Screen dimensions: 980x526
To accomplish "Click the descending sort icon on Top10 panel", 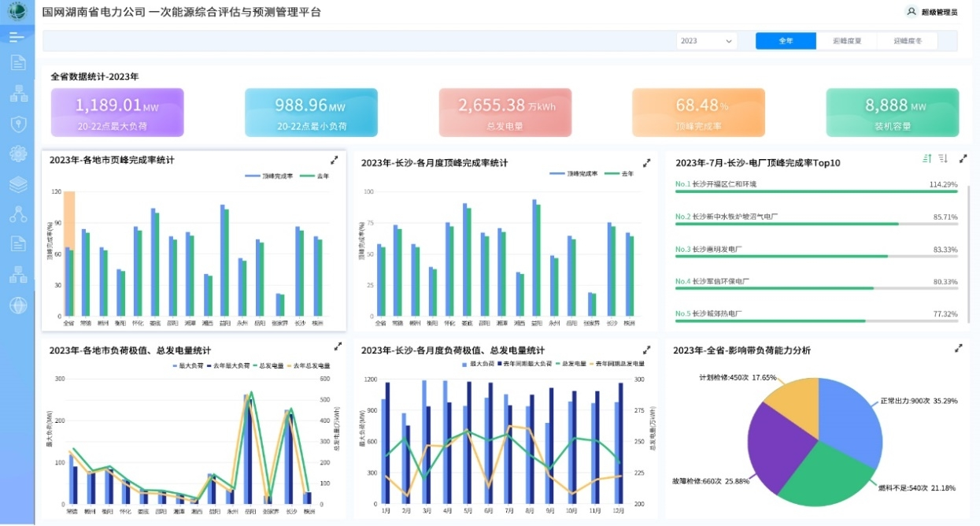I will 943,158.
